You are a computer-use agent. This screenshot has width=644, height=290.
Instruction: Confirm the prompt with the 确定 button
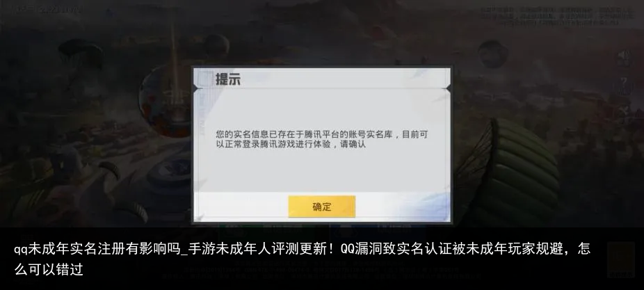click(321, 207)
